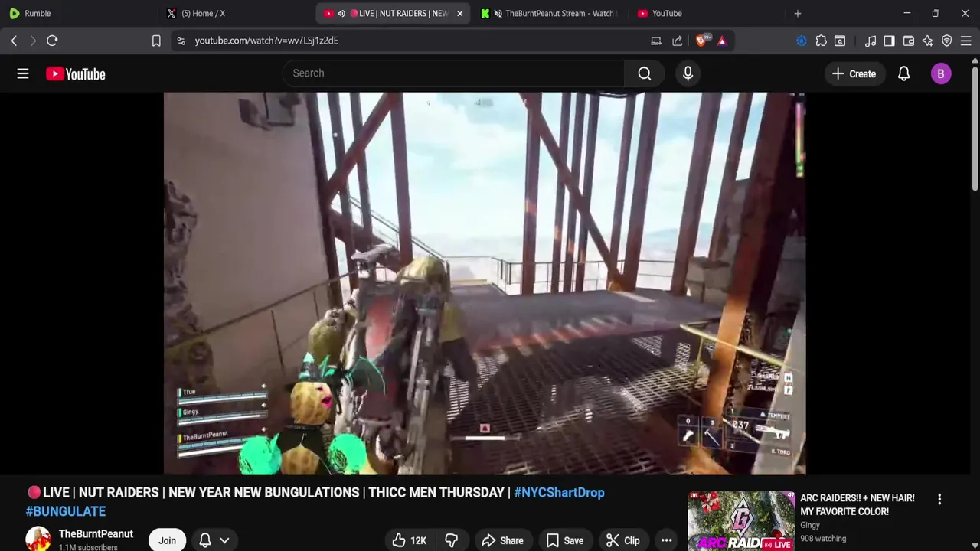Like the video with 12K likes
980x551 pixels.
[x=410, y=540]
